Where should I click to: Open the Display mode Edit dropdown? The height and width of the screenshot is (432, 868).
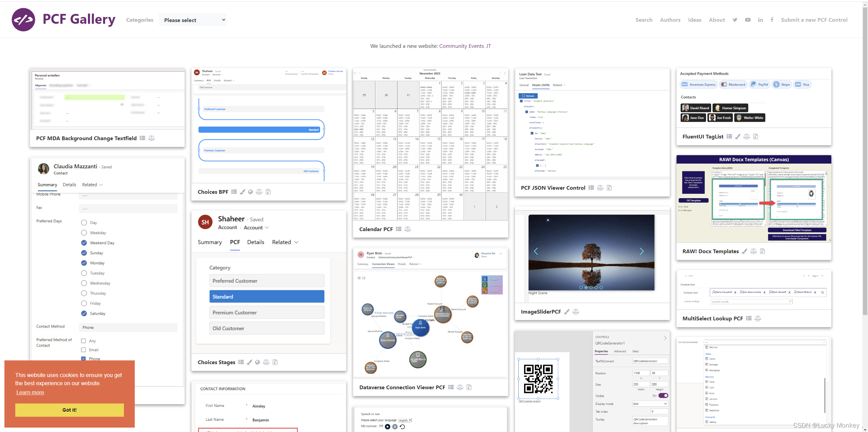[650, 403]
